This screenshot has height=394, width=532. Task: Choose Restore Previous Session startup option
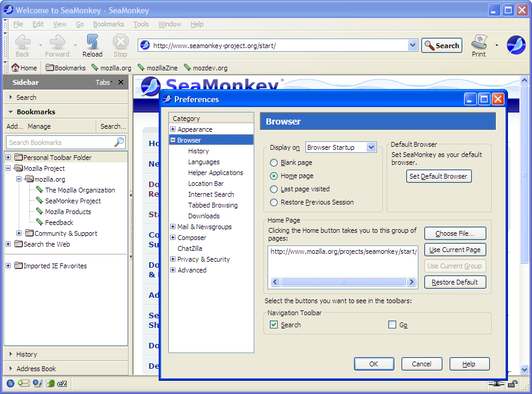[x=274, y=202]
